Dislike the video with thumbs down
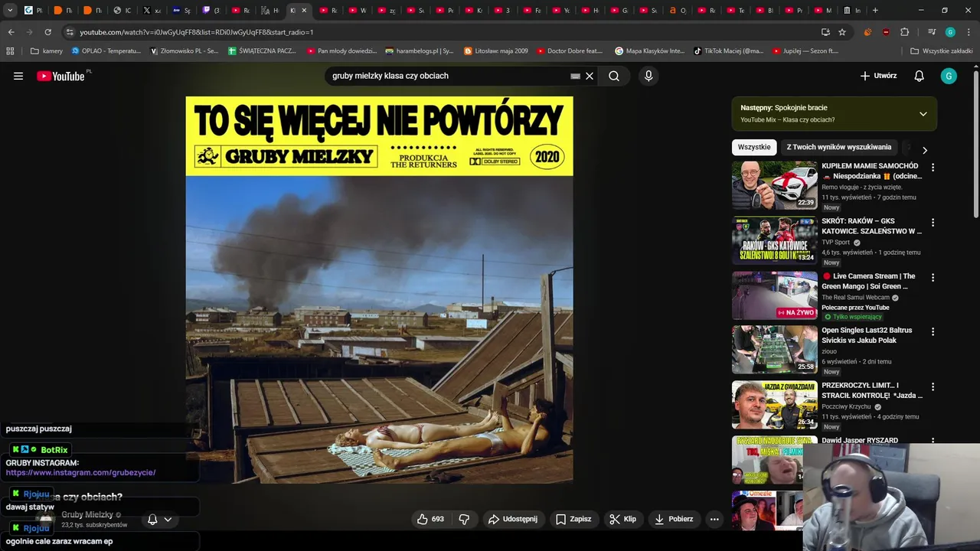 (x=464, y=519)
